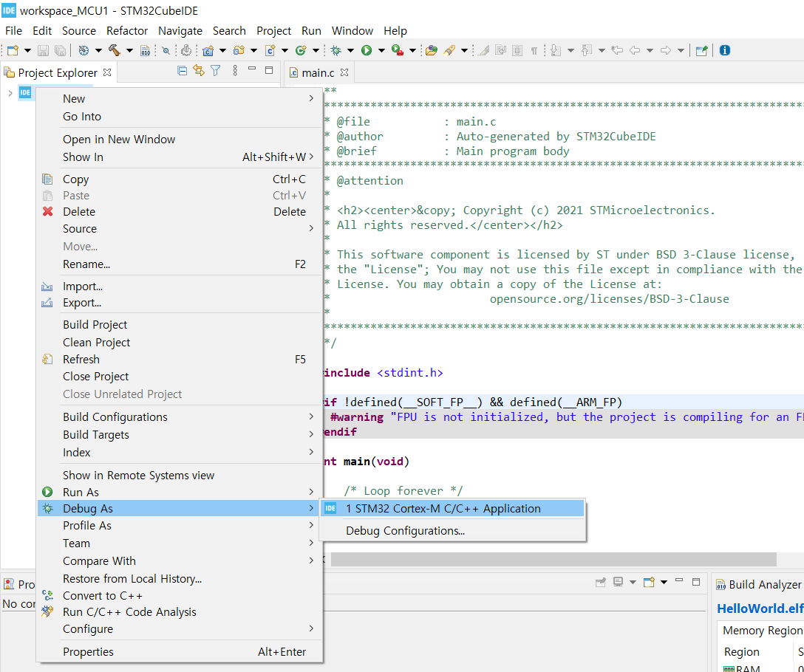Select the Project Explorer tab
Screen dimensions: 804x672
58,73
